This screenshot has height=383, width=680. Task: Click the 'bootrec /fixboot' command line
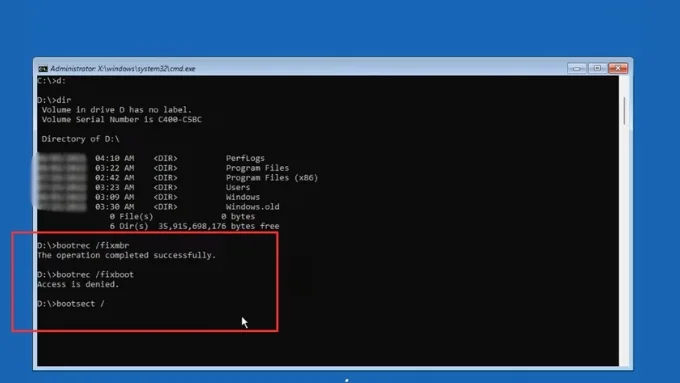coord(85,275)
